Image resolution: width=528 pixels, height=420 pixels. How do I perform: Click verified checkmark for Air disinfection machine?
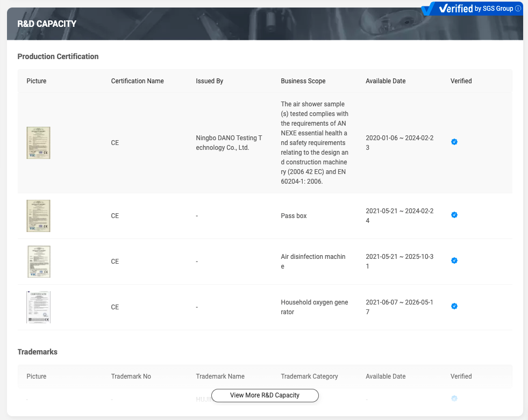tap(454, 261)
